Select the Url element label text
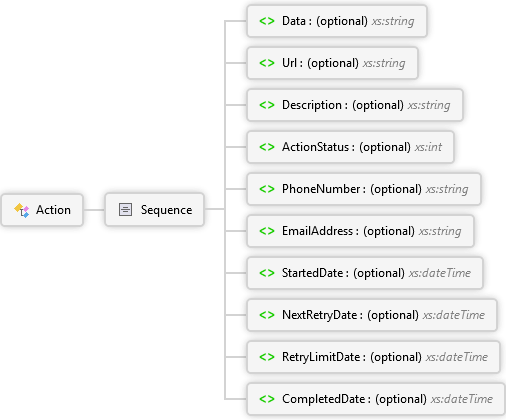Image resolution: width=506 pixels, height=420 pixels. (x=289, y=63)
